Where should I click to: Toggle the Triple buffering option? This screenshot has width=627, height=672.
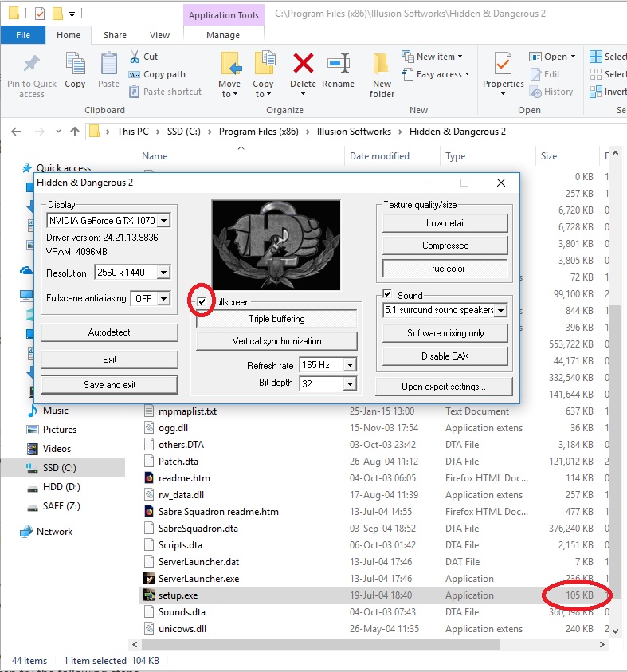point(276,319)
